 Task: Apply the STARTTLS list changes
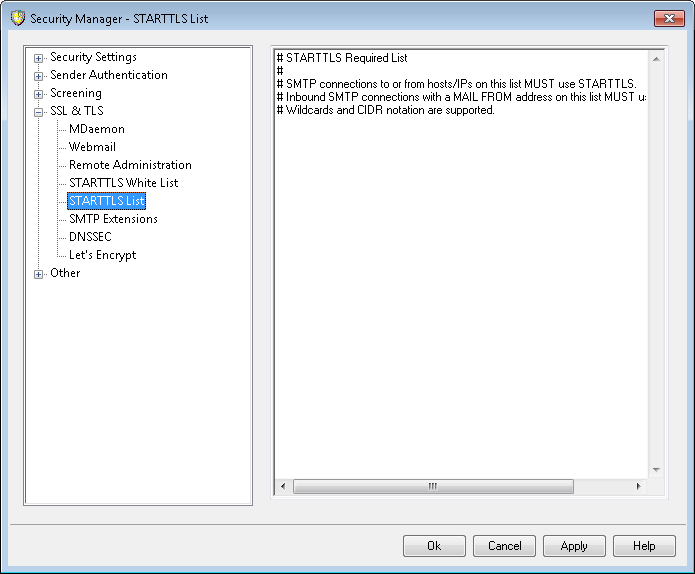point(574,546)
